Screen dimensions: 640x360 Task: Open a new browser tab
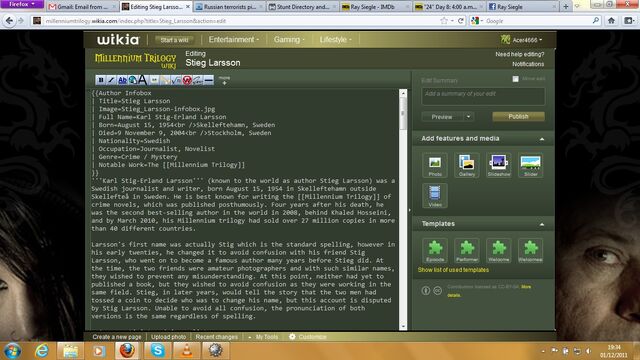[x=566, y=7]
